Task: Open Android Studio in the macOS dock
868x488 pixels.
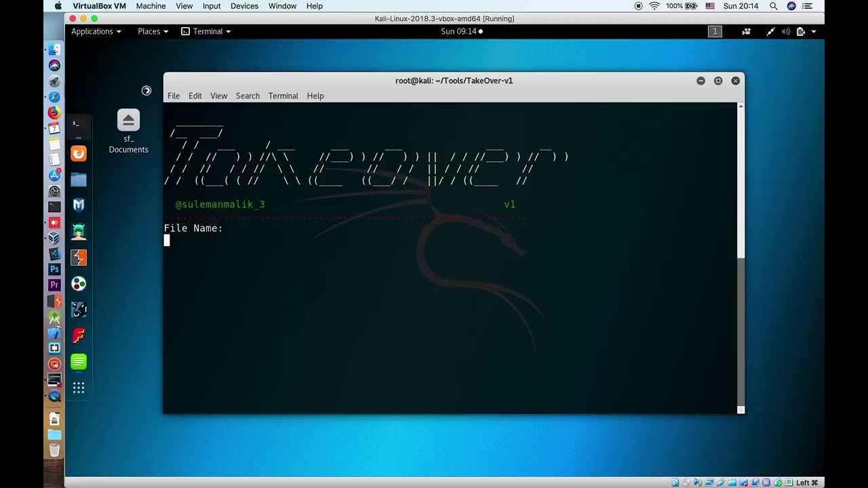Action: [54, 317]
